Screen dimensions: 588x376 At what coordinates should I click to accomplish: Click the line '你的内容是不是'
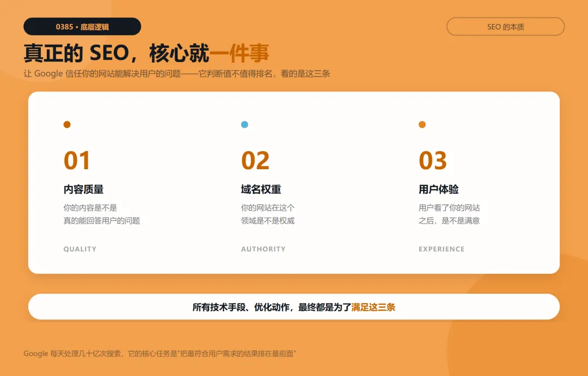90,208
